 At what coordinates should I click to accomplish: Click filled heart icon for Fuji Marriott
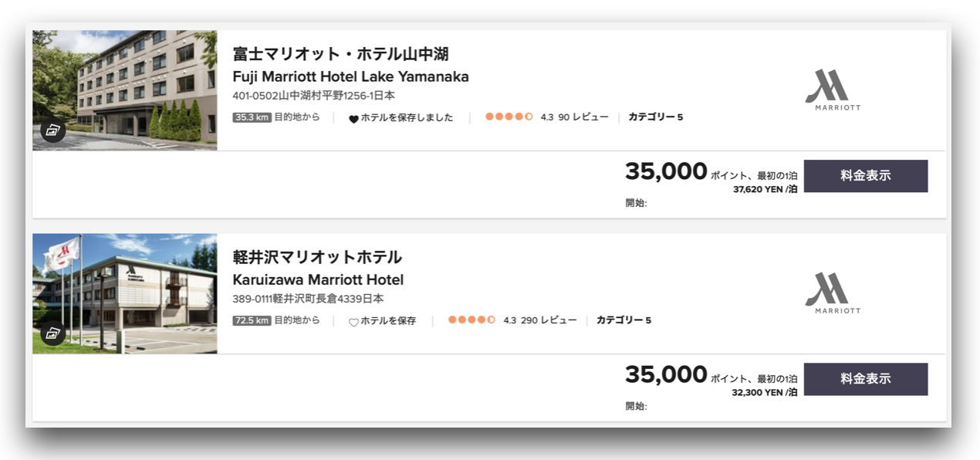pos(353,119)
